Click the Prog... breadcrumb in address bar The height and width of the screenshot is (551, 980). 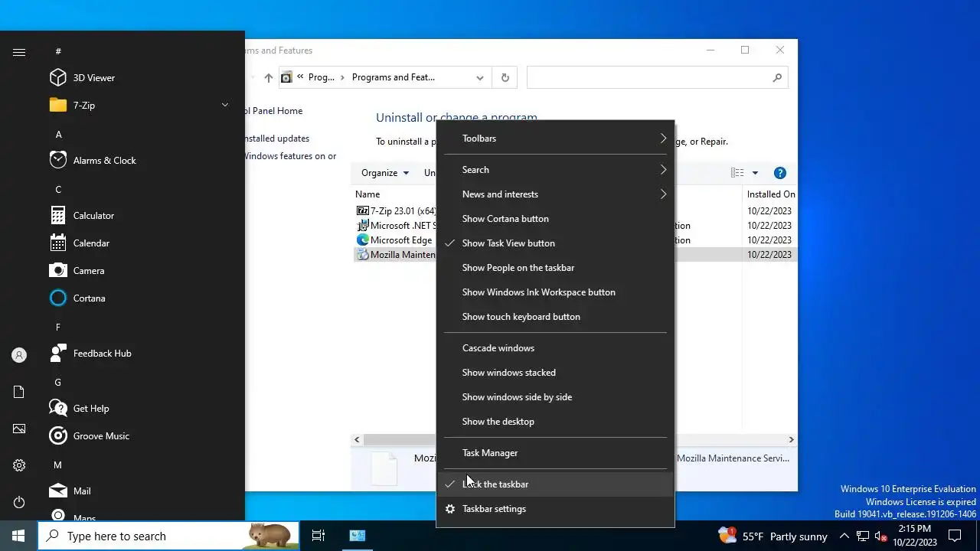[x=322, y=77]
